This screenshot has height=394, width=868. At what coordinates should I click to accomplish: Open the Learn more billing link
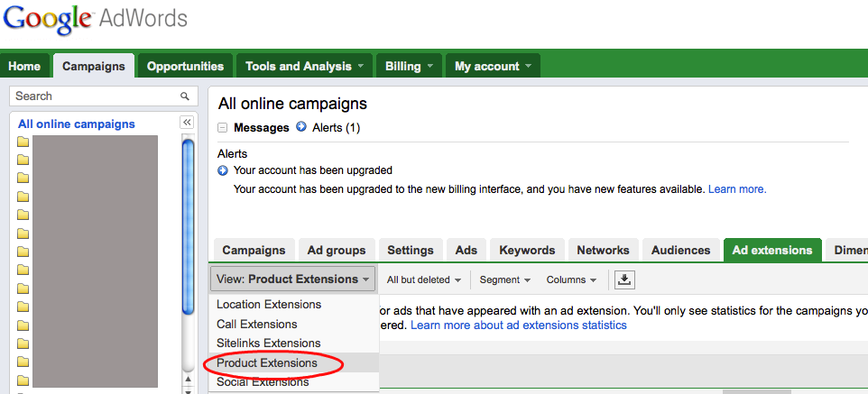pyautogui.click(x=737, y=189)
